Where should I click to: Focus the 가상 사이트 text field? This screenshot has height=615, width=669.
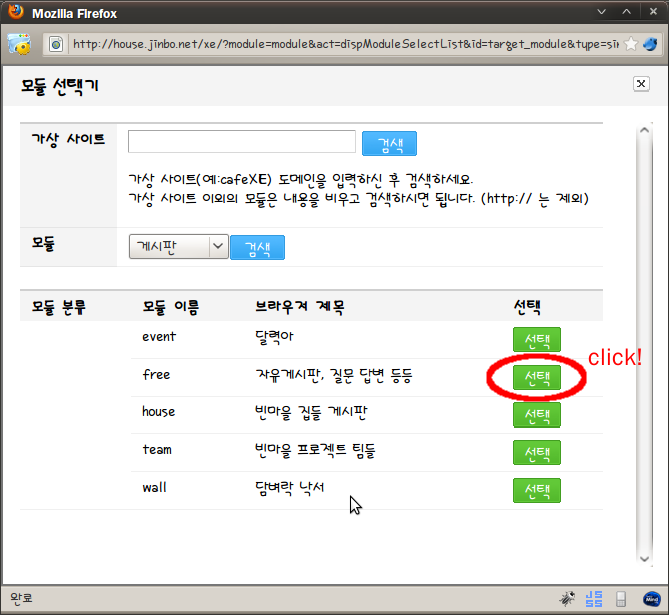(x=241, y=142)
